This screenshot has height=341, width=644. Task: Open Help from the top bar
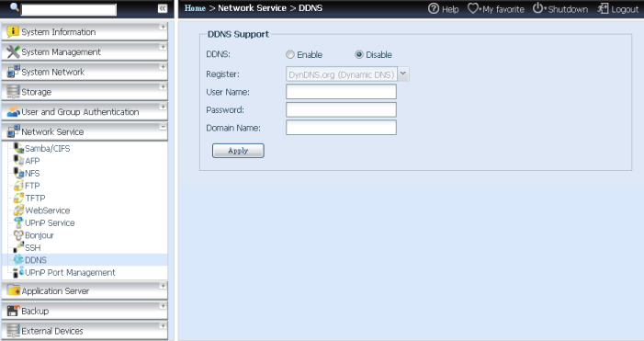[450, 9]
